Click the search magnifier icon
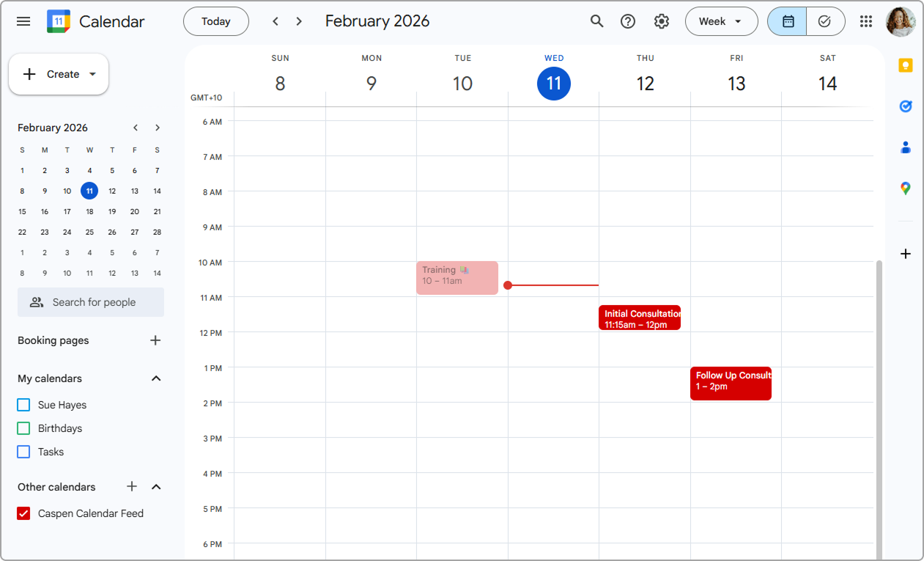Image resolution: width=924 pixels, height=561 pixels. (596, 21)
